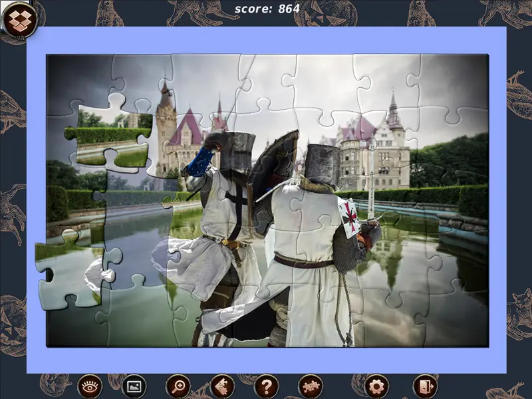532x399 pixels.
Task: Activate the magnifying glass zoom tool
Action: point(178,386)
